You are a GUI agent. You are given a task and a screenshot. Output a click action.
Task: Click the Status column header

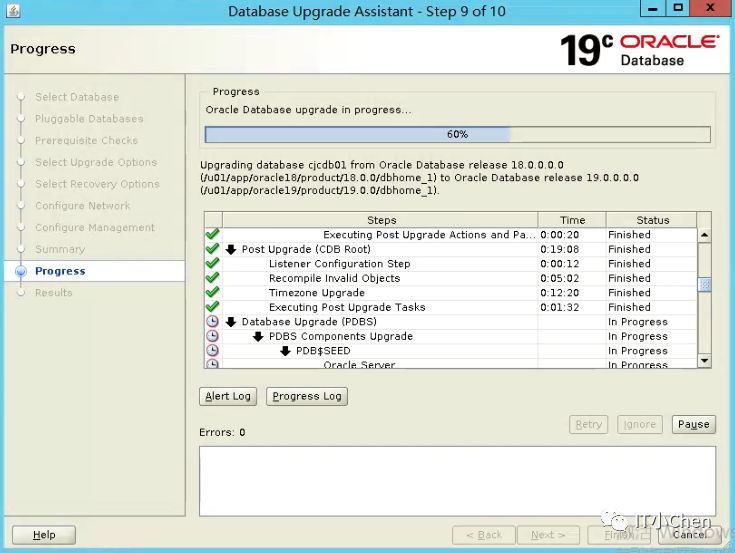(x=652, y=220)
